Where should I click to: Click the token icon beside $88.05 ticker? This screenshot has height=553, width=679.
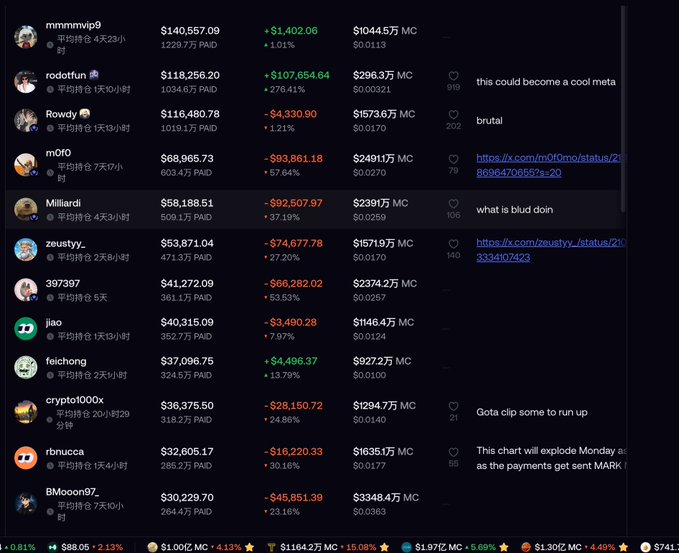click(x=52, y=547)
